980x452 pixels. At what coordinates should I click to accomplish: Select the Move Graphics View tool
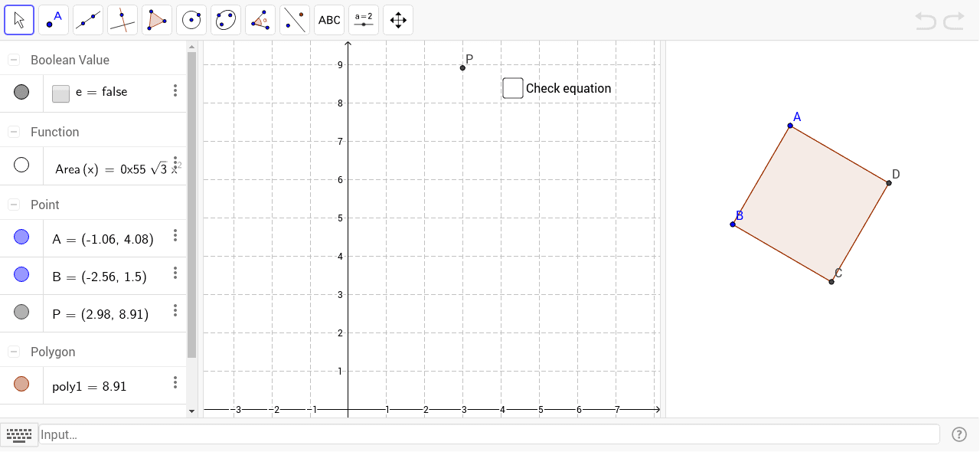click(398, 20)
